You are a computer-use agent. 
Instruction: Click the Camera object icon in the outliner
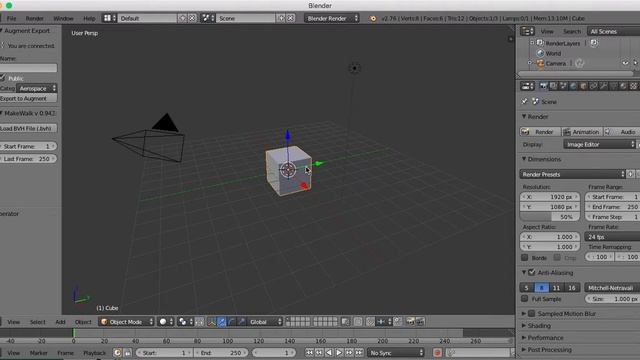click(x=540, y=63)
